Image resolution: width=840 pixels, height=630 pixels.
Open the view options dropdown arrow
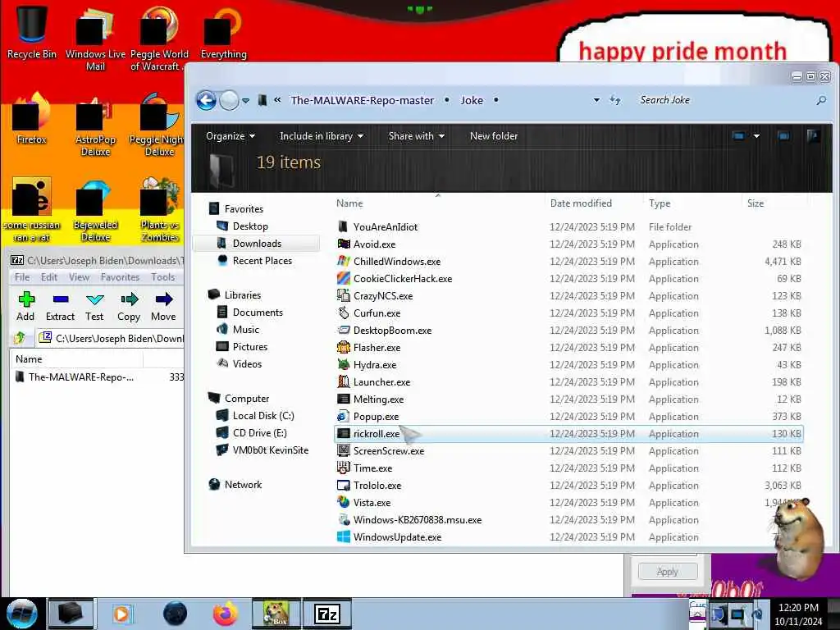click(756, 136)
